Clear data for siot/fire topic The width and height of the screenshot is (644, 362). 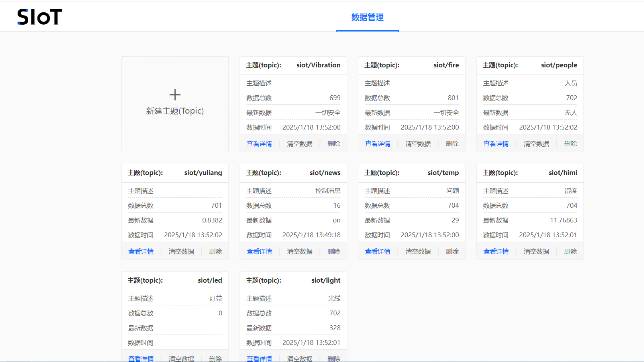[x=418, y=144]
